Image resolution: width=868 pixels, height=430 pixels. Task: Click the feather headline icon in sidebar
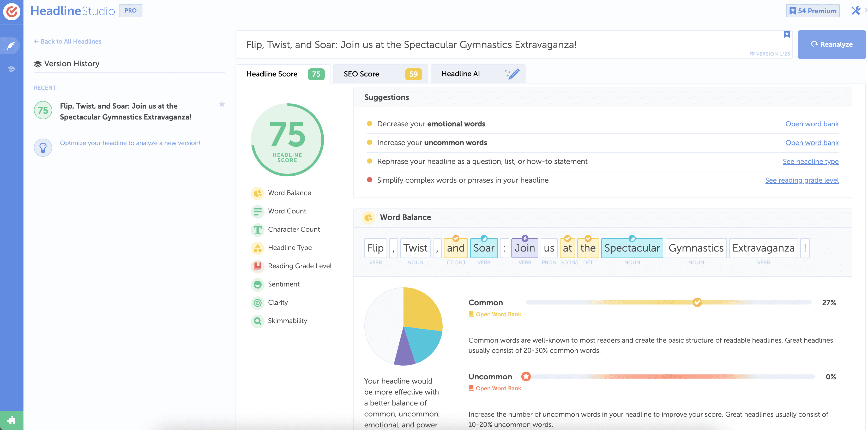pyautogui.click(x=11, y=45)
